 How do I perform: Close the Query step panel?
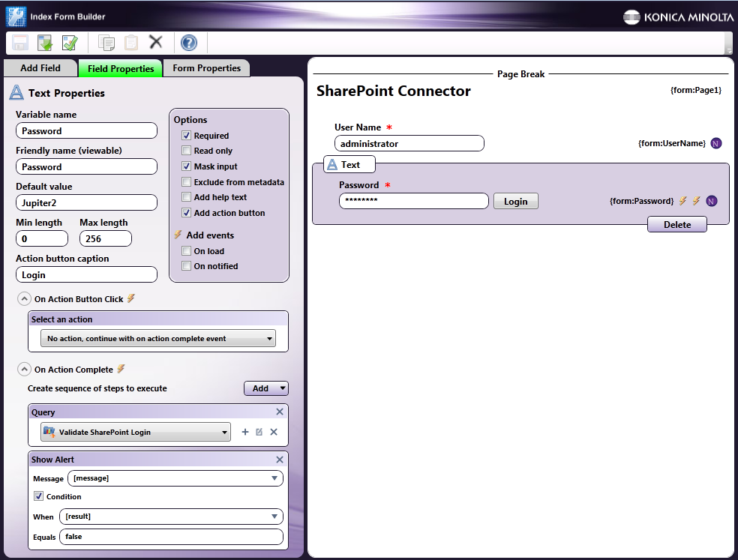[x=280, y=412]
